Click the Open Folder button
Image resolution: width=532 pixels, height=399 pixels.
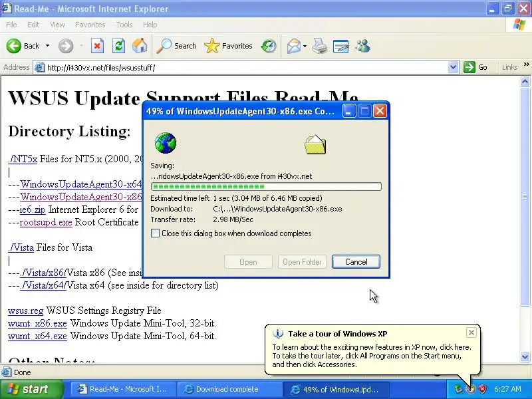coord(302,261)
